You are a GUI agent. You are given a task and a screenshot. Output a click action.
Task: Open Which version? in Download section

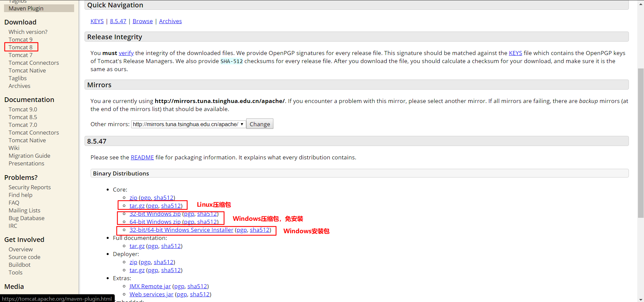28,32
